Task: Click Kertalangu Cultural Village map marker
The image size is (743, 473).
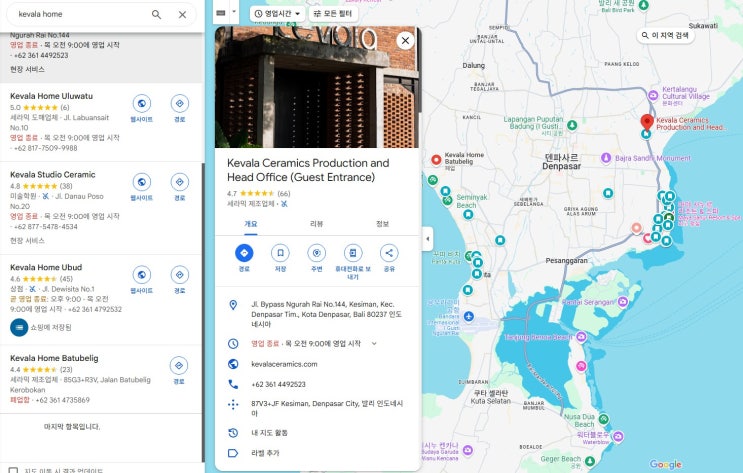Action: coord(653,95)
